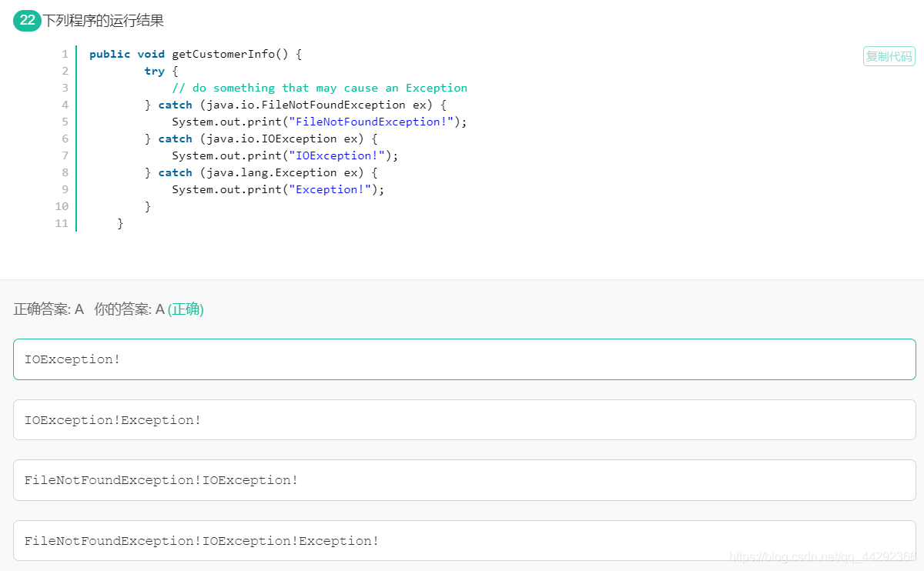Click the blog.csdn.net watermark link
Image resolution: width=924 pixels, height=571 pixels.
pos(822,557)
